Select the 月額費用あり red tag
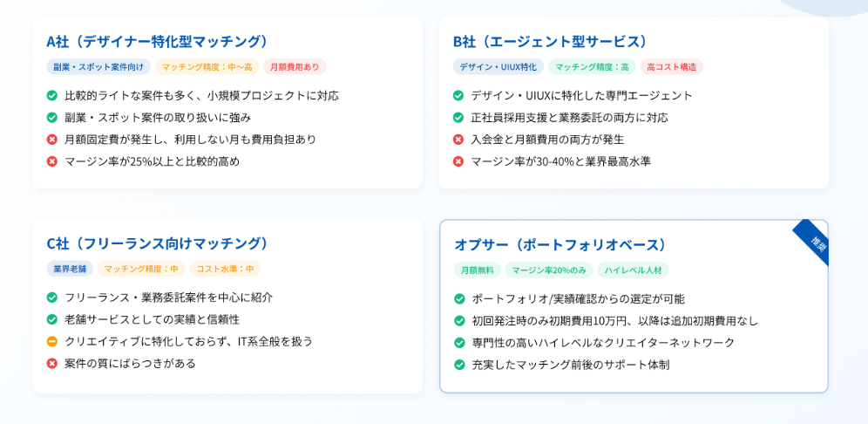 point(295,67)
